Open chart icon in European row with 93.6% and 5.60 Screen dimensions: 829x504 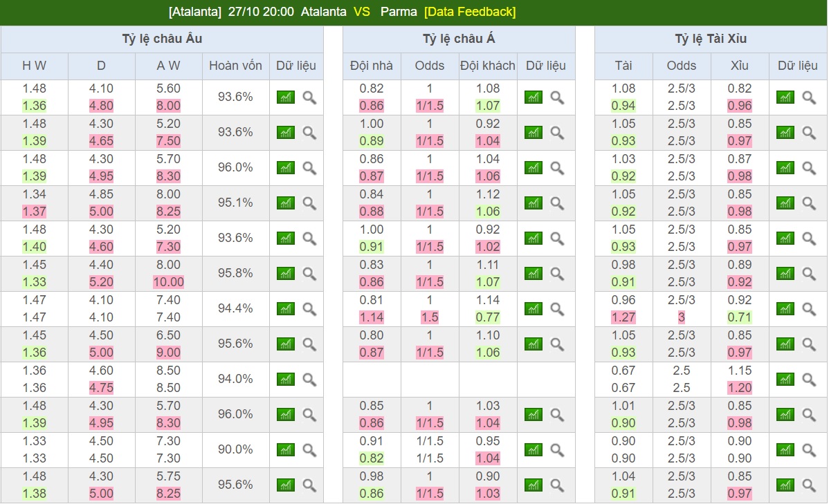coord(286,97)
